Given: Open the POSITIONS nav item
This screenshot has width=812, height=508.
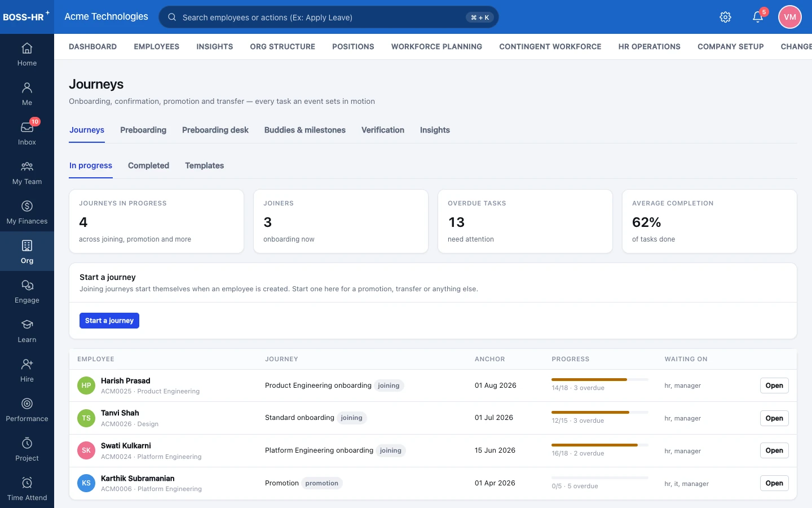Looking at the screenshot, I should [x=353, y=46].
